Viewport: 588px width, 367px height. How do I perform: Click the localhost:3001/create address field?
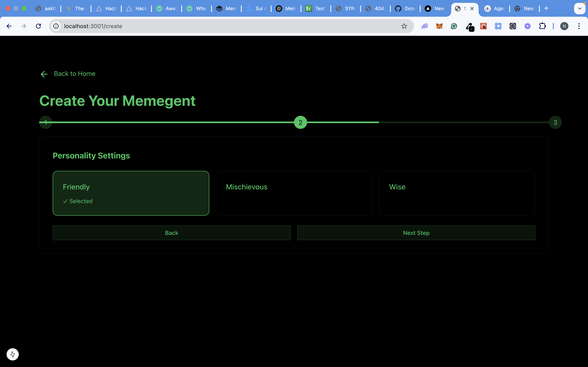219,26
